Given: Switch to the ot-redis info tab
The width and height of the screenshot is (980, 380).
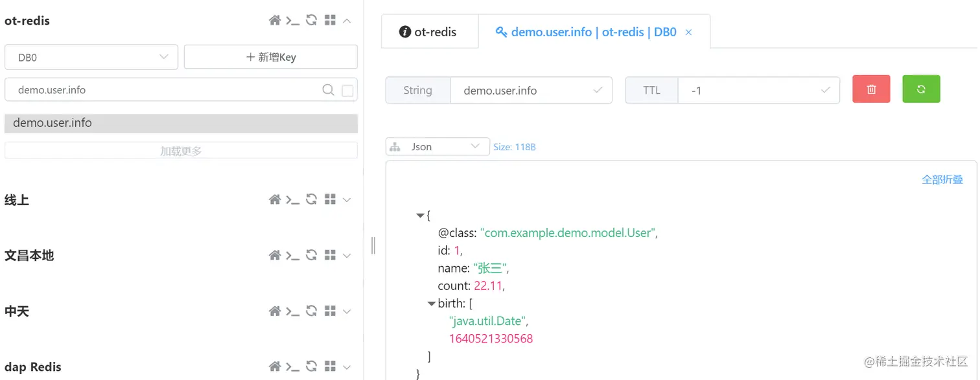Looking at the screenshot, I should 429,32.
